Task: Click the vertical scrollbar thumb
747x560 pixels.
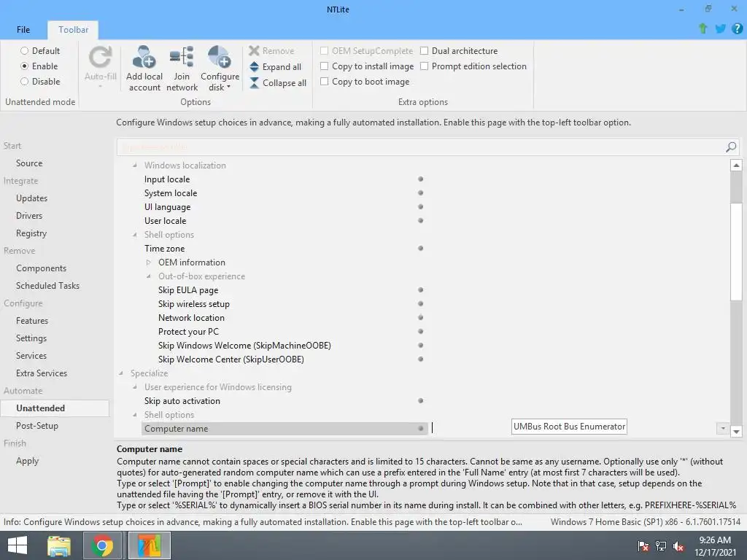Action: (x=736, y=252)
